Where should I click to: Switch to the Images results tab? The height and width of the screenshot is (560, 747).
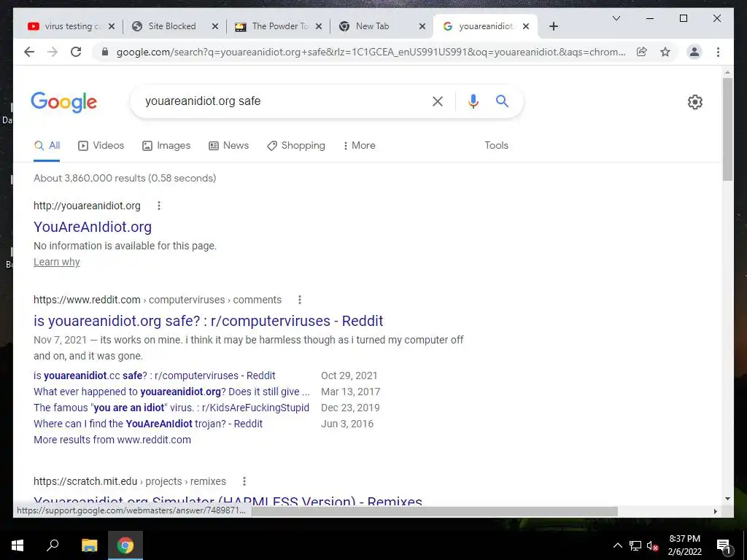pyautogui.click(x=166, y=146)
